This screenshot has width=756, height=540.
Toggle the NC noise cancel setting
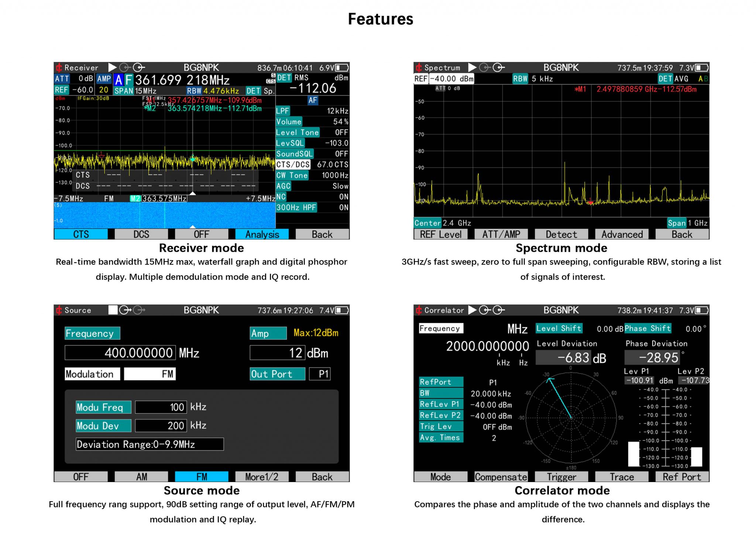point(312,197)
